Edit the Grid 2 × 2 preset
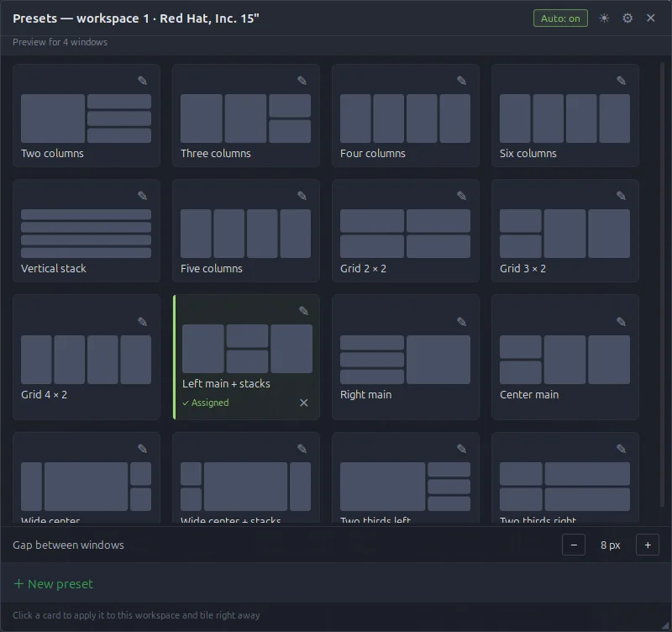This screenshot has height=632, width=672. pyautogui.click(x=461, y=196)
